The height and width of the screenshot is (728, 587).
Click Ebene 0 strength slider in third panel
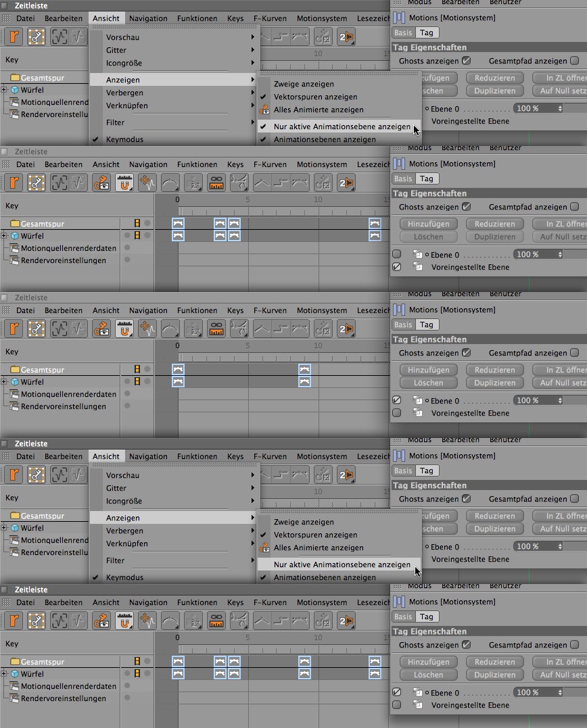tap(576, 400)
